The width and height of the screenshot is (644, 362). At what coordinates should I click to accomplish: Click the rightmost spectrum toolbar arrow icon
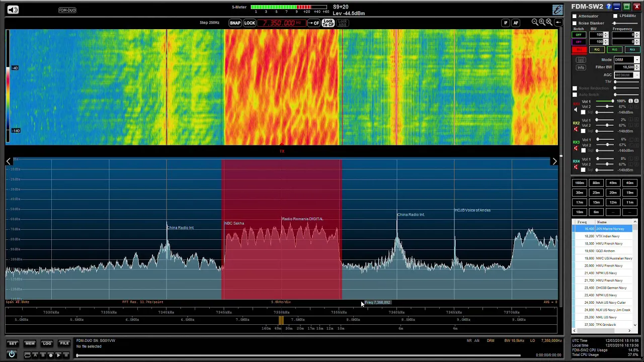558,22
